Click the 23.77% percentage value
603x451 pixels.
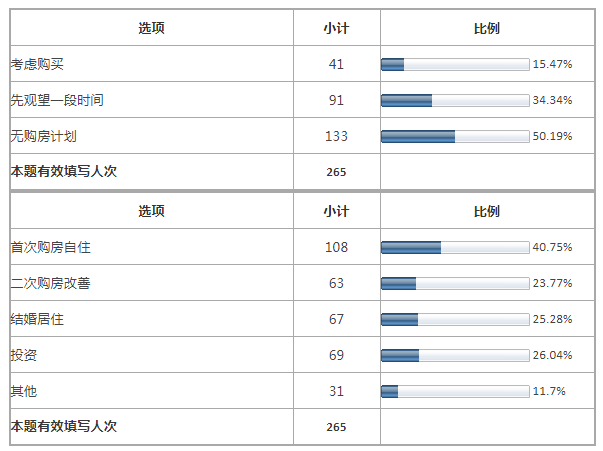click(552, 284)
